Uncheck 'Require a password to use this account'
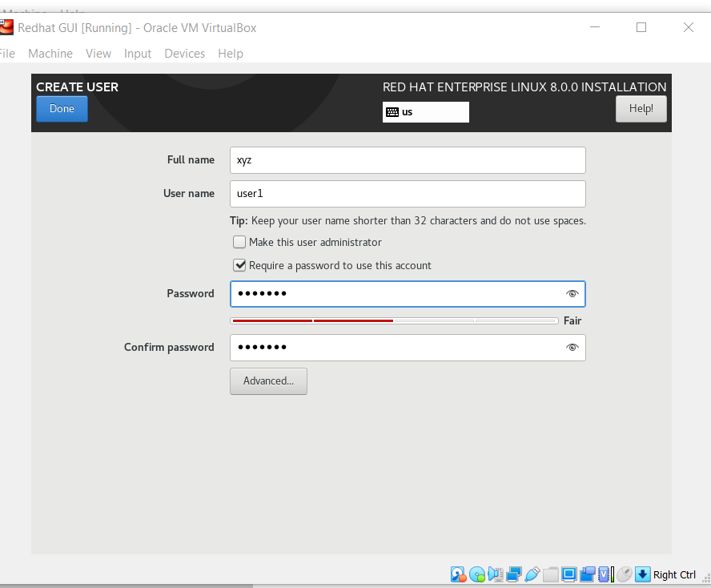The height and width of the screenshot is (588, 711). tap(239, 265)
